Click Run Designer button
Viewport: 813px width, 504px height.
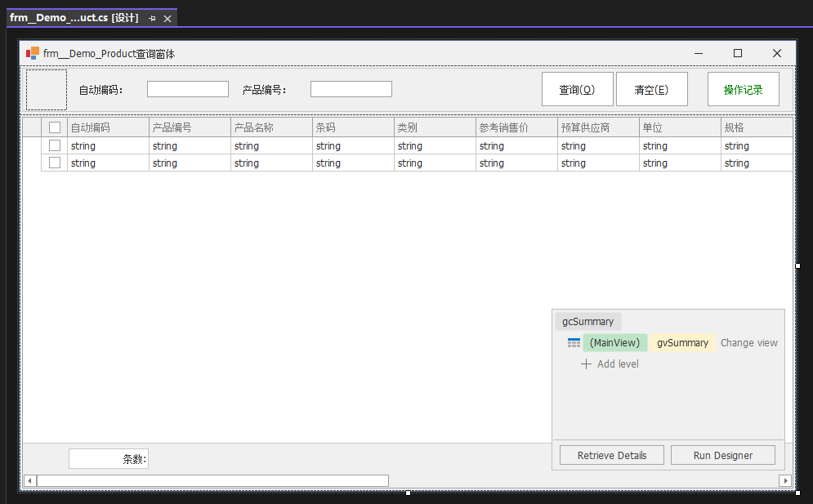tap(723, 455)
